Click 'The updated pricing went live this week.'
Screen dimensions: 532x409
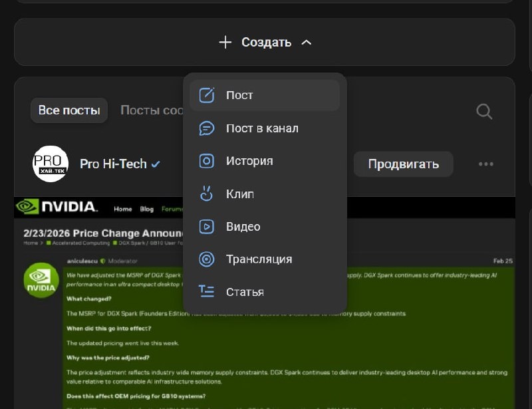122,343
